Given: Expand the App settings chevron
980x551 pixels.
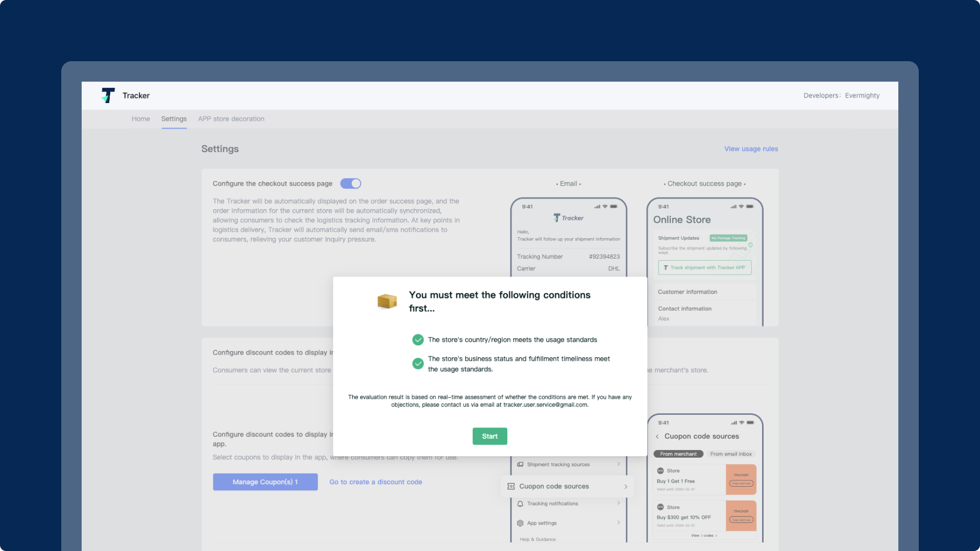Looking at the screenshot, I should coord(619,523).
